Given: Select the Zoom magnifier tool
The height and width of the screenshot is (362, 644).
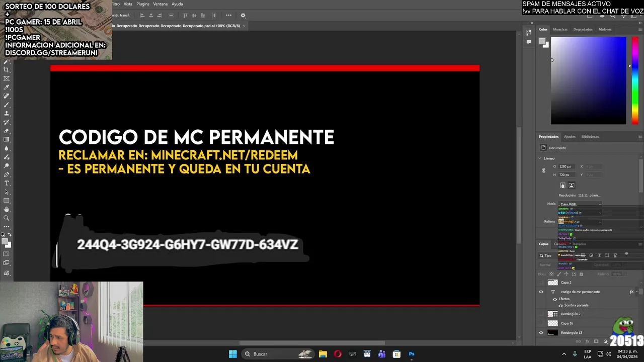Looking at the screenshot, I should (7, 218).
